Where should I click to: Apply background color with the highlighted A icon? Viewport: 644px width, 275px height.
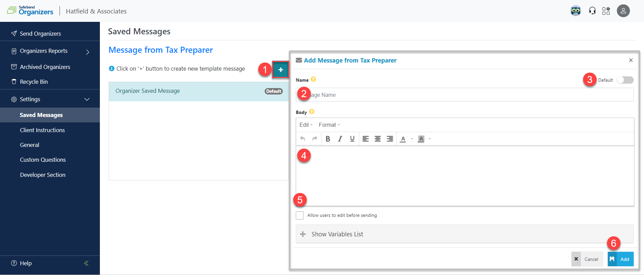421,139
